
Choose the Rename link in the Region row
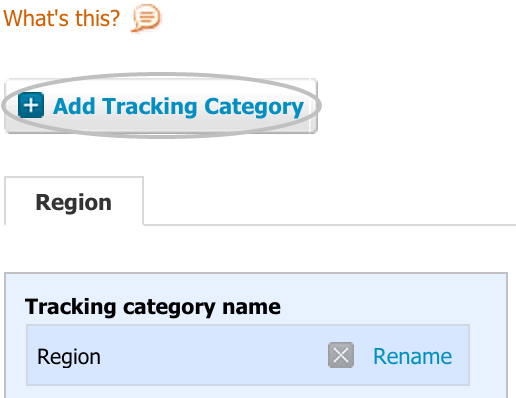pos(413,356)
